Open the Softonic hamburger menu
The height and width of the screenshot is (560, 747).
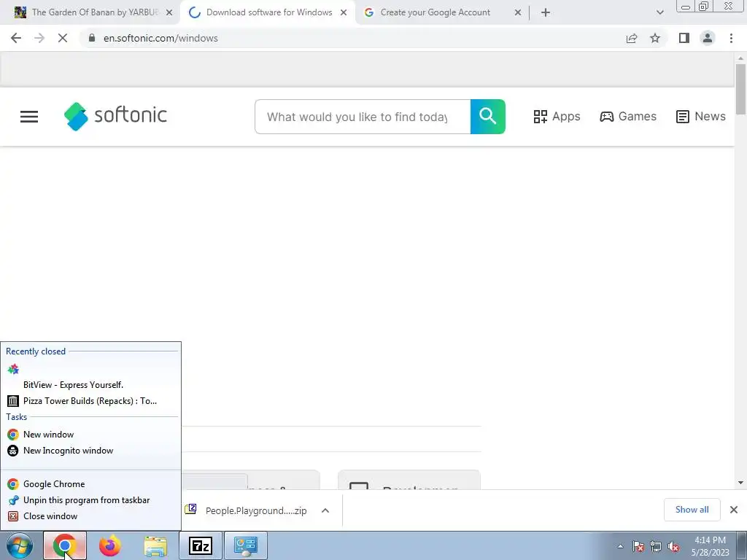click(29, 117)
